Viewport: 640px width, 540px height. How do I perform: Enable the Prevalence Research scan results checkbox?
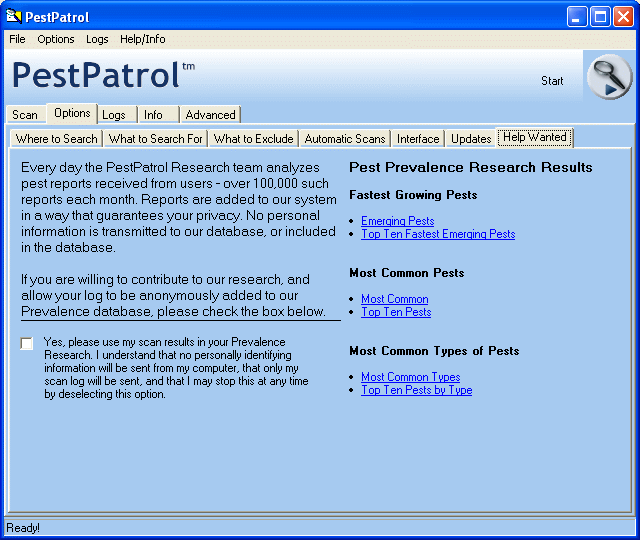click(x=27, y=343)
